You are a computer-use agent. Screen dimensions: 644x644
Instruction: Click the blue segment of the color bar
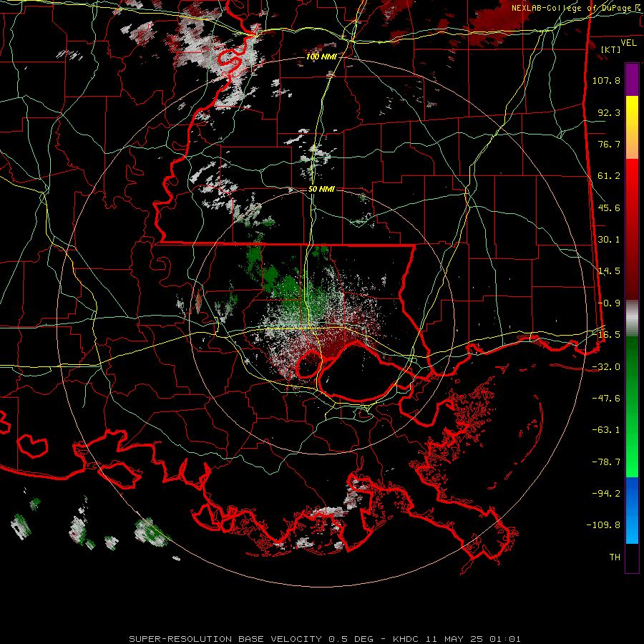click(632, 510)
